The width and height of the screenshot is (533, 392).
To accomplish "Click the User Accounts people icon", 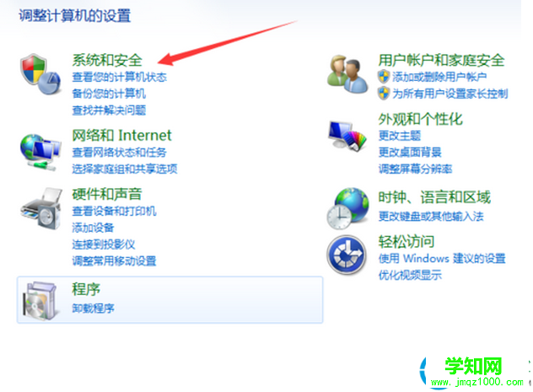I will click(347, 74).
